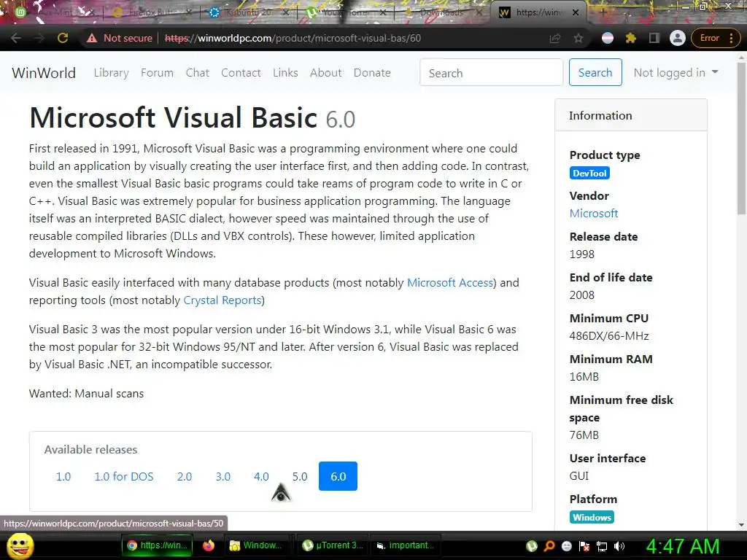Close the winworldpc tab

pos(575,12)
